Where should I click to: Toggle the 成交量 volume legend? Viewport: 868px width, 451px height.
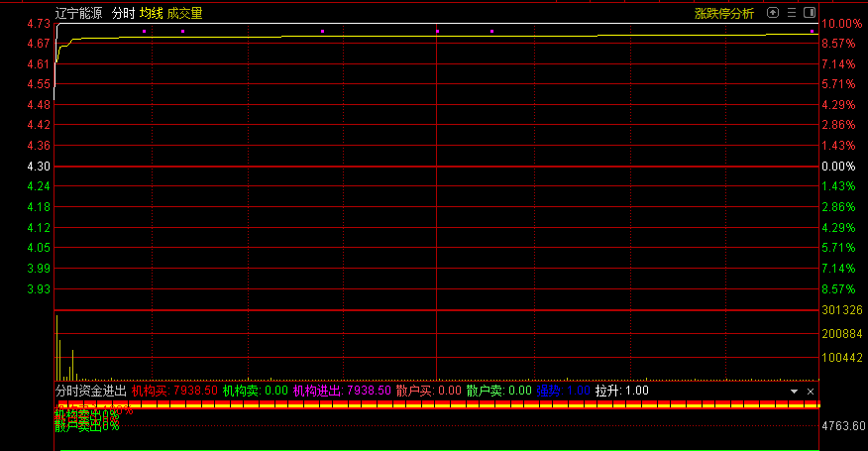[x=185, y=13]
